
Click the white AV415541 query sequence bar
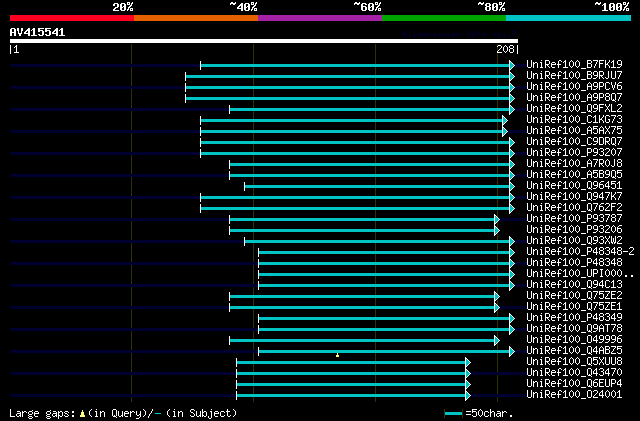(x=264, y=41)
